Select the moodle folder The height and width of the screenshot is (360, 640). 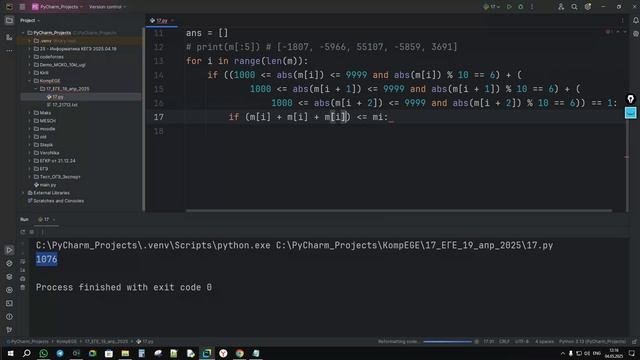(x=44, y=129)
